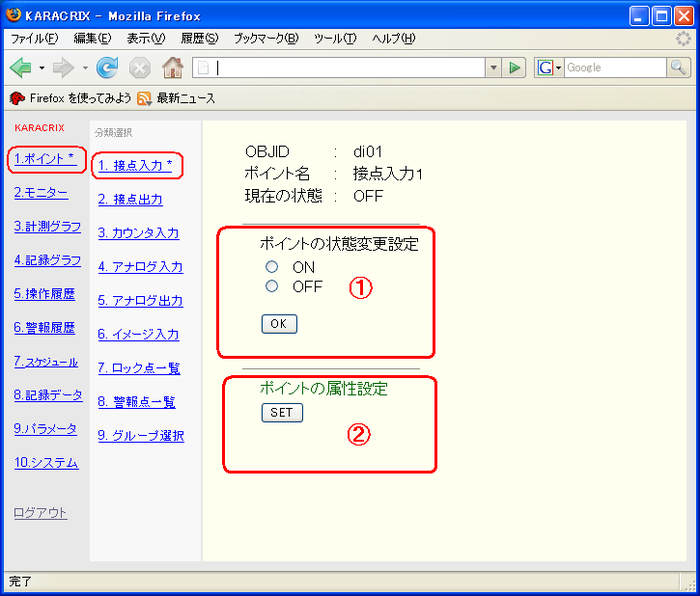Screen dimensions: 700x596
Task: Open the Google search engine icon
Action: [545, 68]
